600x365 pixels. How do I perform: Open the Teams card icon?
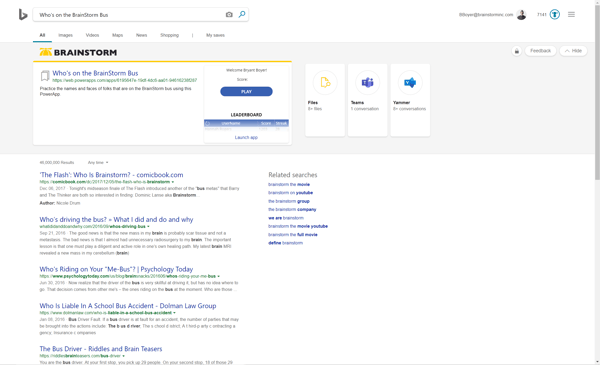click(367, 82)
